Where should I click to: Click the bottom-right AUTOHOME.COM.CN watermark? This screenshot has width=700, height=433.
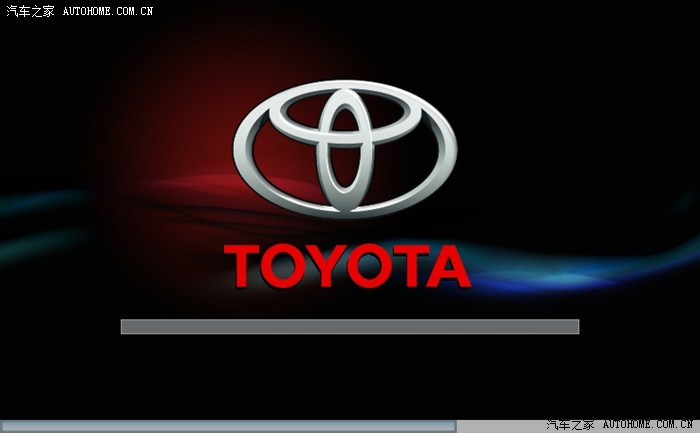pos(648,424)
